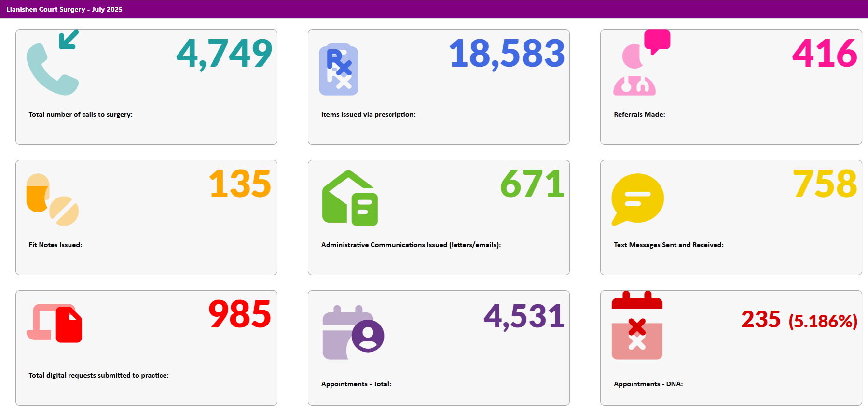Click the yellow text message bubble icon
Image resolution: width=868 pixels, height=410 pixels.
tap(637, 199)
